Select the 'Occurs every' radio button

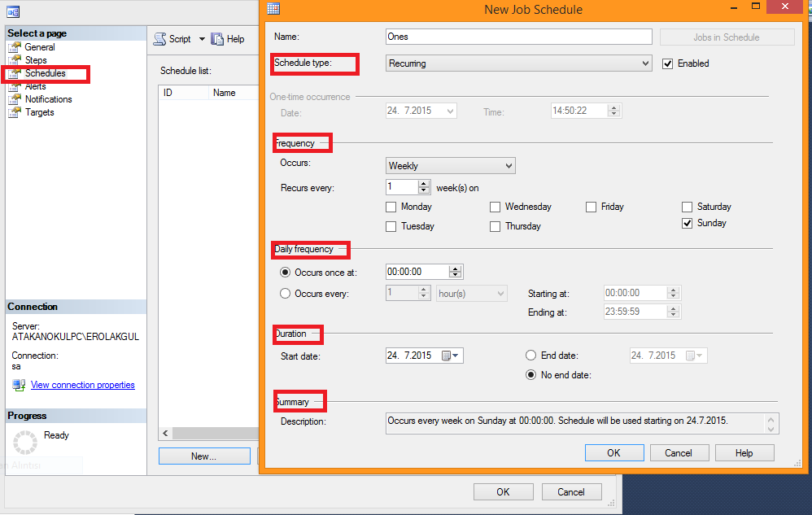click(x=285, y=294)
